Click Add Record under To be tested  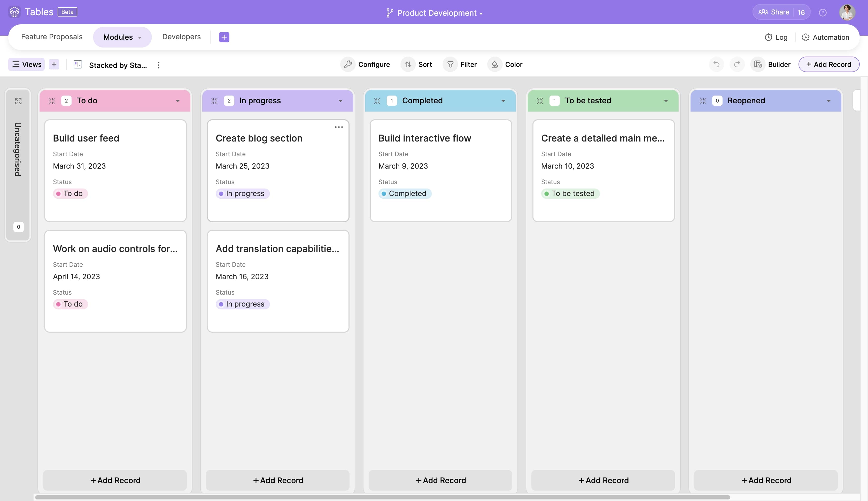click(603, 480)
